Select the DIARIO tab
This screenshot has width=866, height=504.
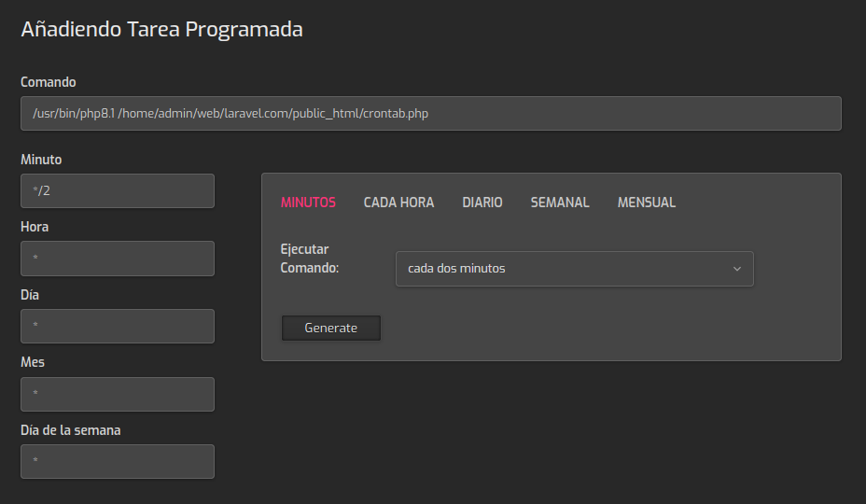point(482,203)
